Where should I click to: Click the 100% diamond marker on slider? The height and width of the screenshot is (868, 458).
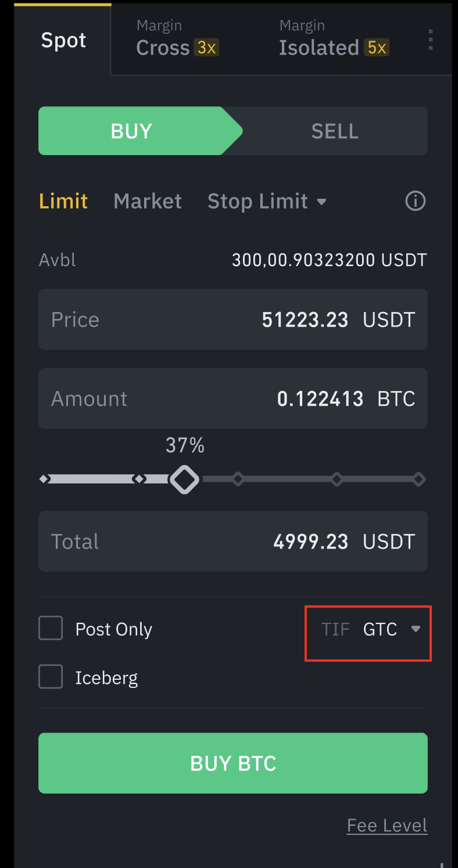point(418,480)
